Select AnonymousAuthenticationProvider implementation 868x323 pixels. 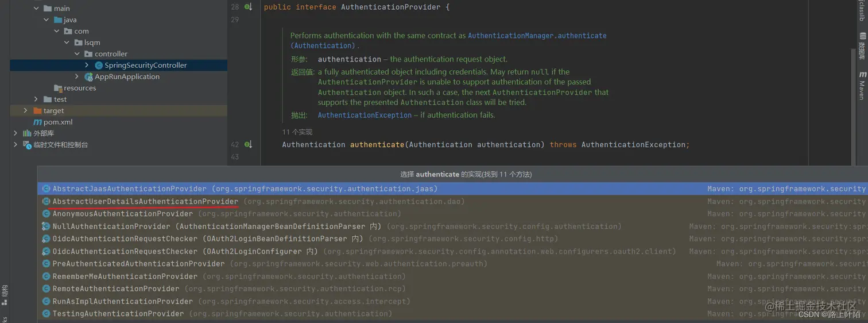pyautogui.click(x=453, y=214)
